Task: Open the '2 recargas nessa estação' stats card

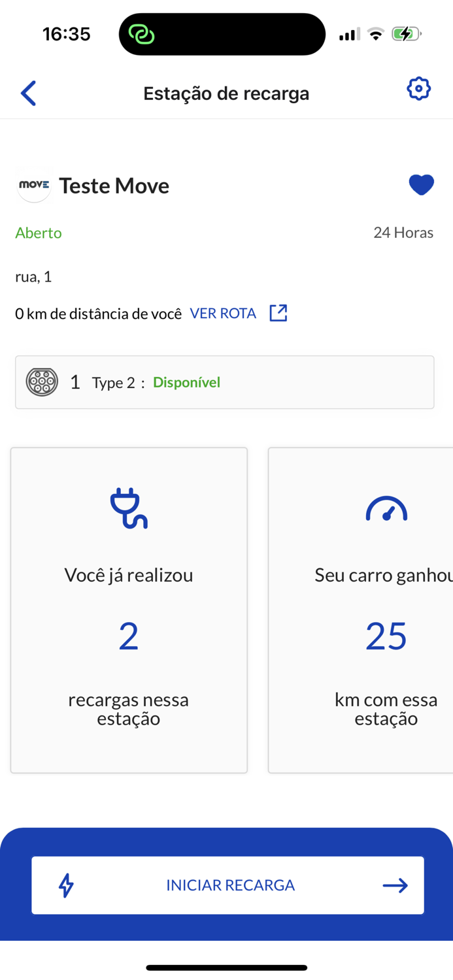Action: (x=128, y=610)
